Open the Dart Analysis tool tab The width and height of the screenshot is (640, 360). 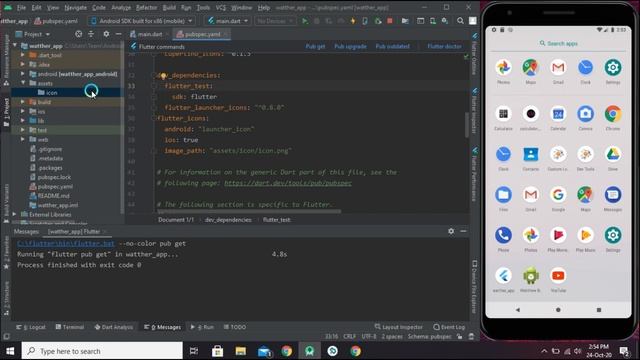coord(113,327)
